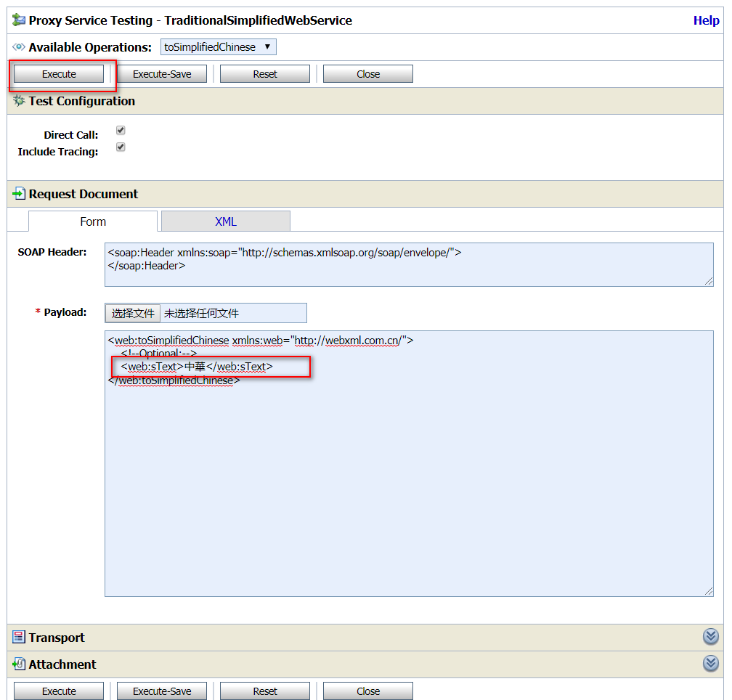Toggle the Include Tracing checkbox
The height and width of the screenshot is (700, 732).
coord(121,147)
